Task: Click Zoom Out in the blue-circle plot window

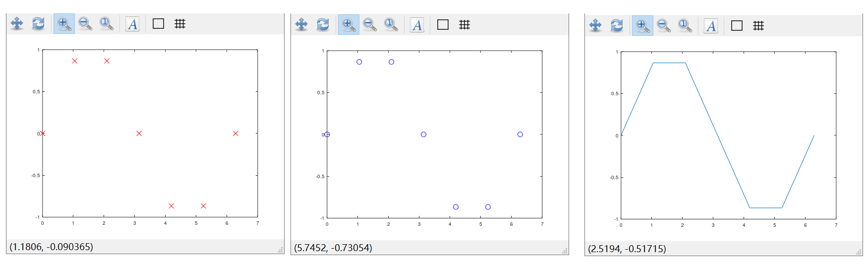Action: pos(370,24)
